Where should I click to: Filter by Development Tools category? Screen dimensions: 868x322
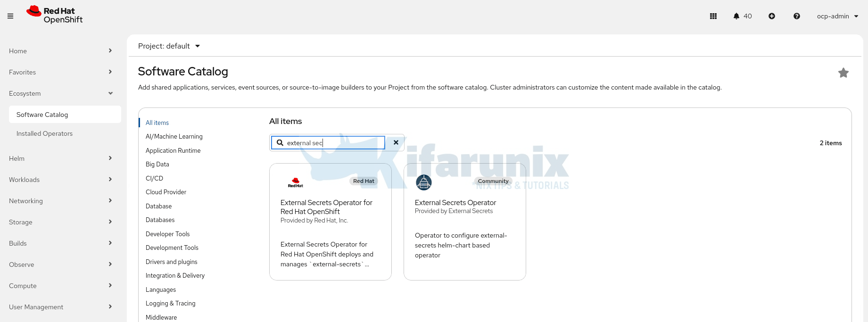172,248
